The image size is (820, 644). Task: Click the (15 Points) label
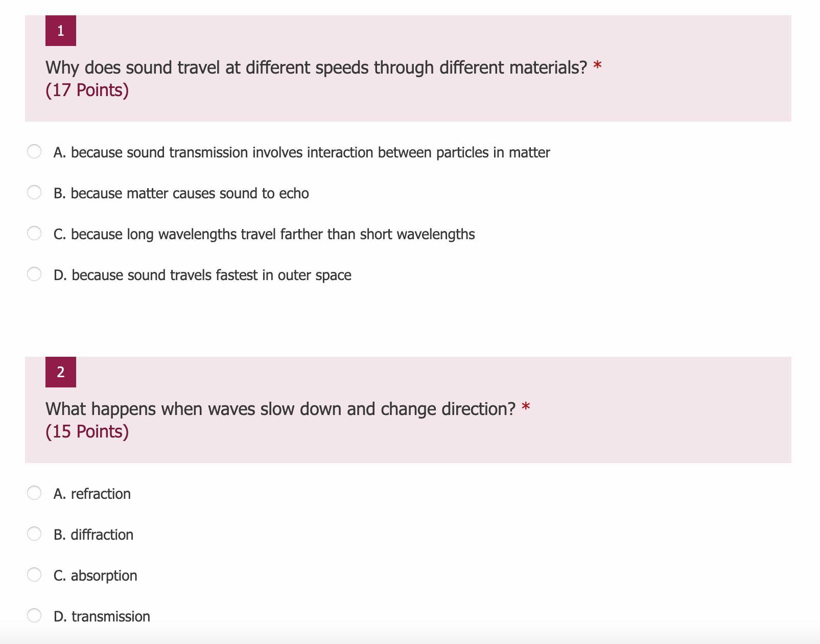coord(87,431)
